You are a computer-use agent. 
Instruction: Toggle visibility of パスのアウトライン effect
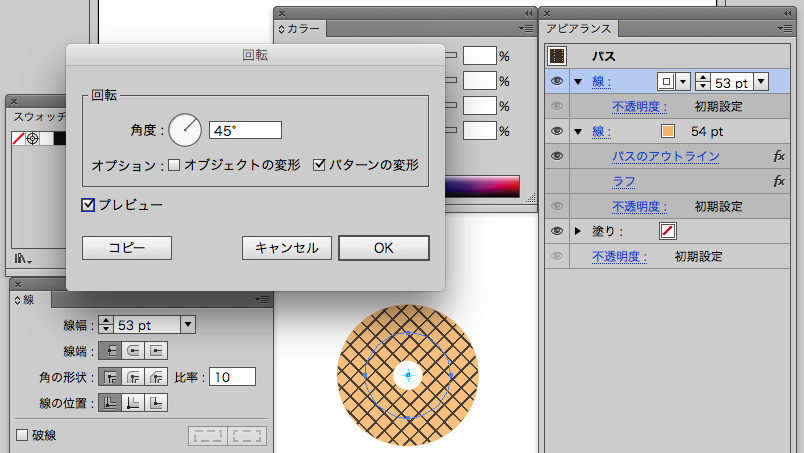pyautogui.click(x=556, y=156)
